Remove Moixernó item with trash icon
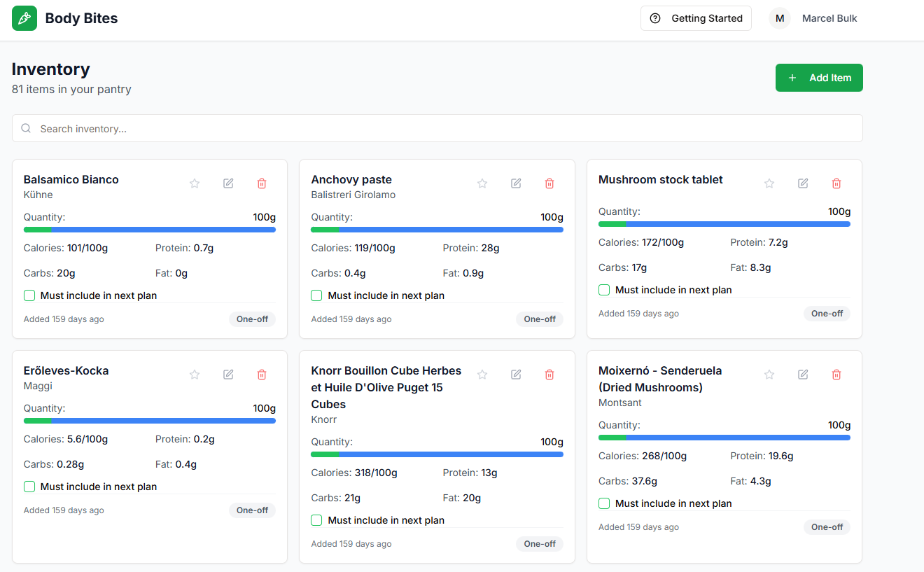 click(x=836, y=375)
